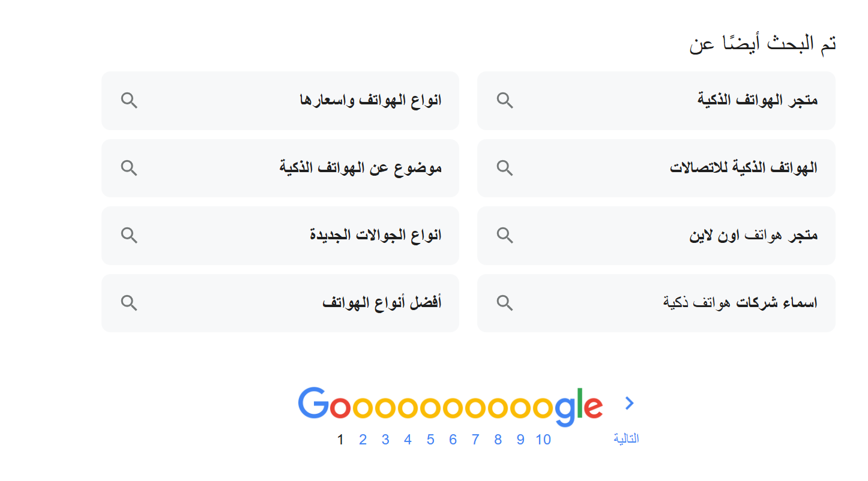Click the magnifier icon beside متجر الهواتف الذكية
This screenshot has height=481, width=868.
504,100
